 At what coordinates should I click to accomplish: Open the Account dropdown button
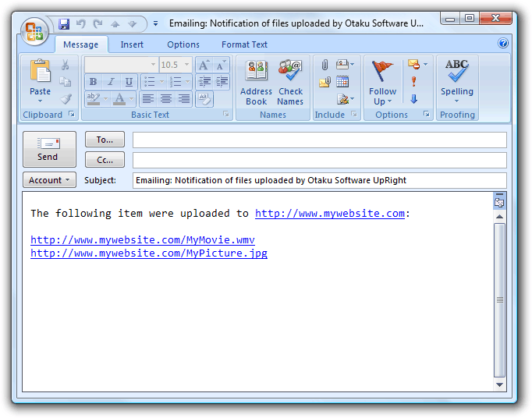(x=50, y=180)
